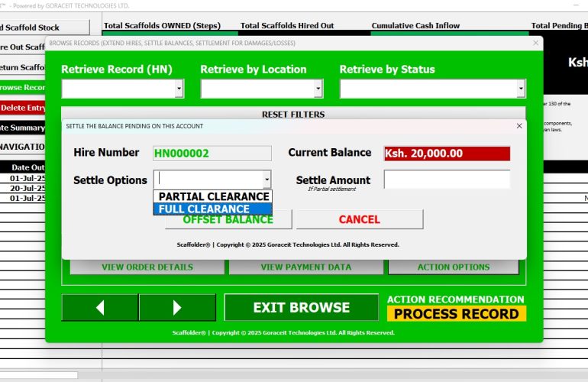
Task: Open the Retrieve Record (HN) dropdown
Action: click(x=179, y=89)
